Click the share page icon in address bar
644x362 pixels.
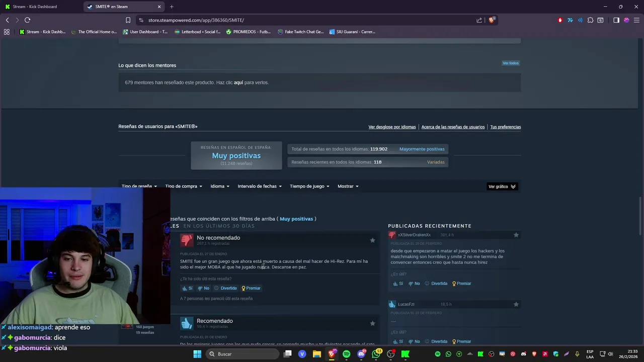pos(479,20)
